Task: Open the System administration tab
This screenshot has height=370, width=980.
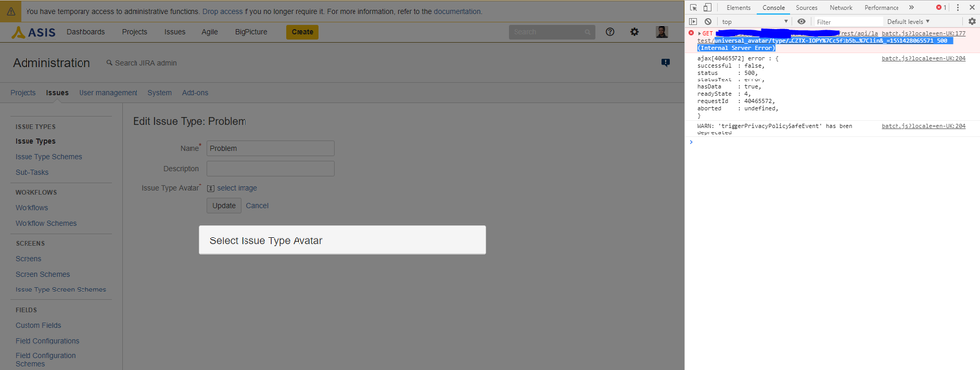Action: (159, 93)
